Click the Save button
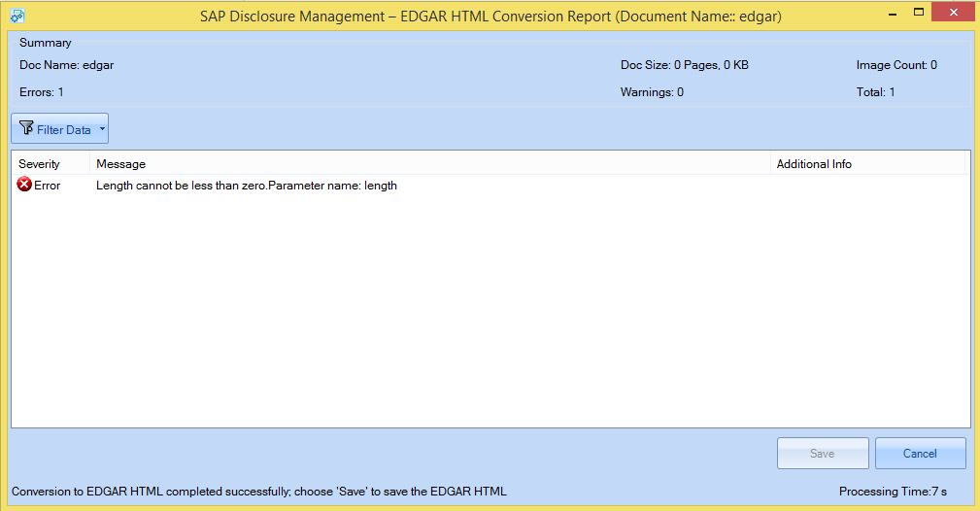Image resolution: width=980 pixels, height=511 pixels. tap(823, 454)
